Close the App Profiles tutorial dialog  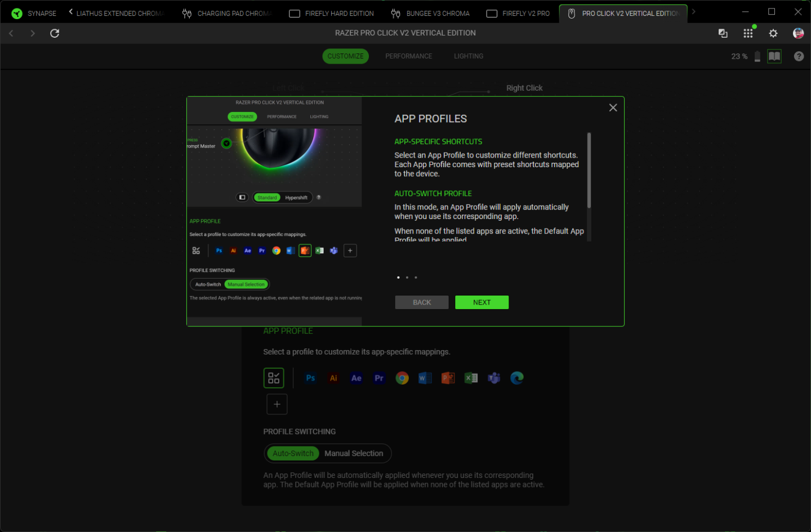tap(613, 108)
